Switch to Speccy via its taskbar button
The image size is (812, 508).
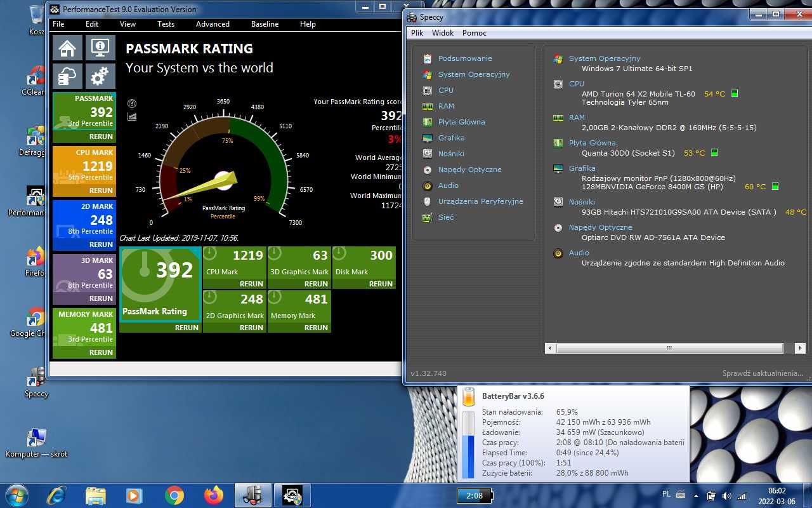[x=253, y=495]
